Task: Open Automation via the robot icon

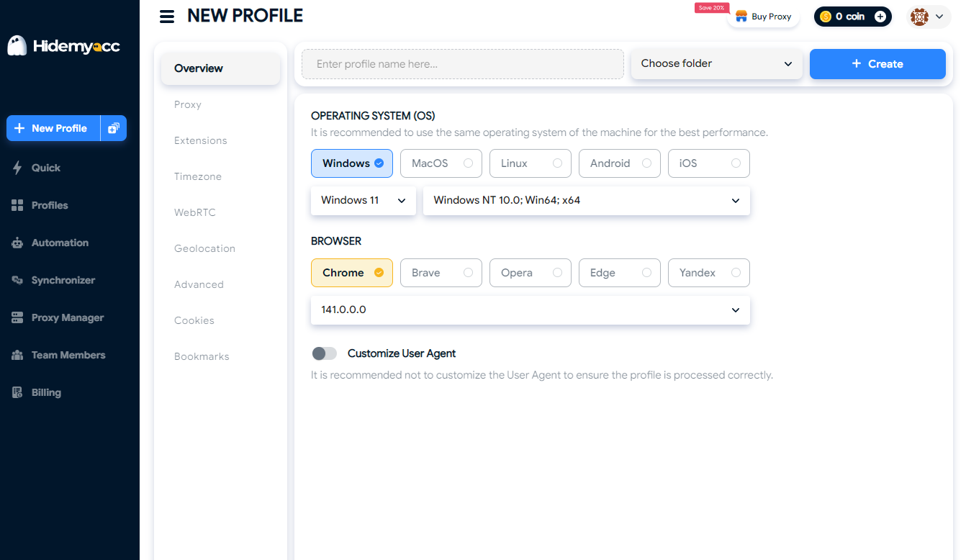Action: tap(18, 243)
